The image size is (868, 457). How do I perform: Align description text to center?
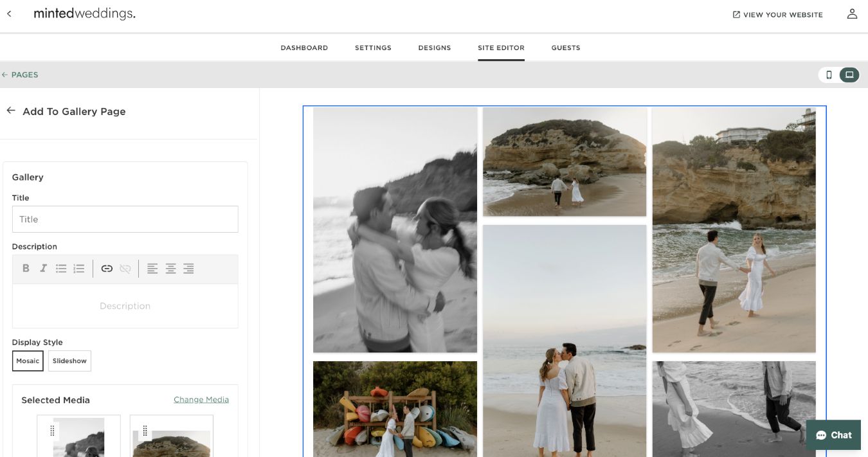click(x=170, y=269)
